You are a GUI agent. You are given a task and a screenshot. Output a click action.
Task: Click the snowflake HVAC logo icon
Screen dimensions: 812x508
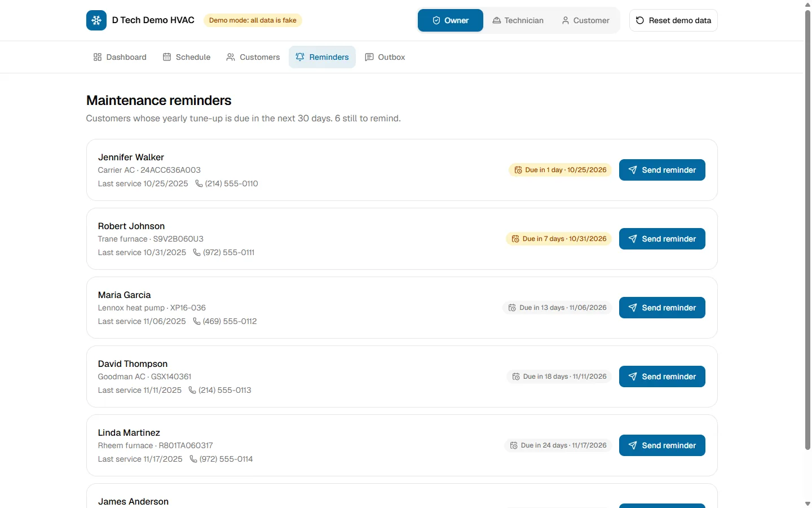tap(96, 20)
